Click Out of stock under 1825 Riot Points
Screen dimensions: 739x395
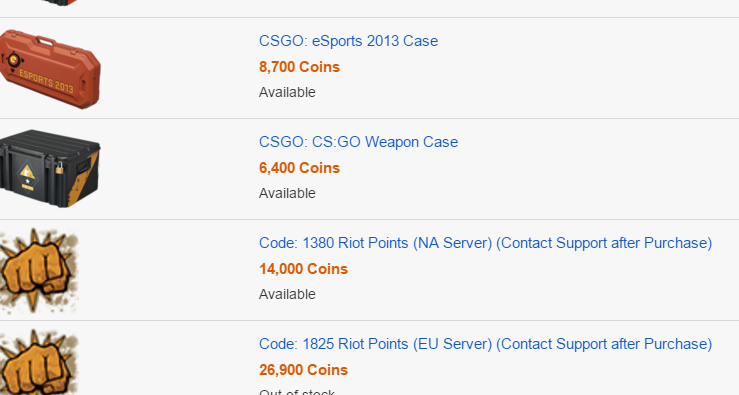[297, 392]
